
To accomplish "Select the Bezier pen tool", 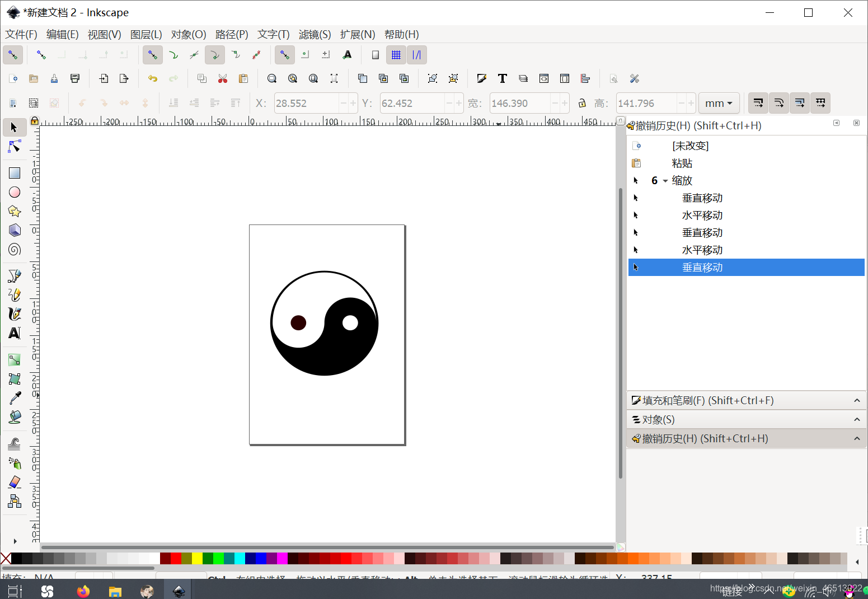I will click(14, 275).
